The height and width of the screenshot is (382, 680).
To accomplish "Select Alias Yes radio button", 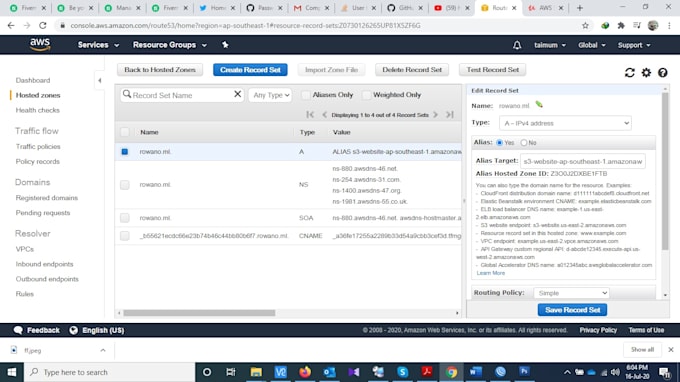I will (x=500, y=143).
